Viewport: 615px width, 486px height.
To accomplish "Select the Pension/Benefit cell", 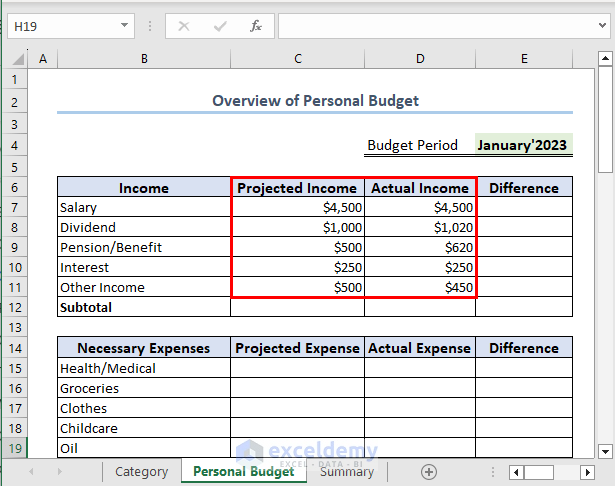I will click(144, 247).
